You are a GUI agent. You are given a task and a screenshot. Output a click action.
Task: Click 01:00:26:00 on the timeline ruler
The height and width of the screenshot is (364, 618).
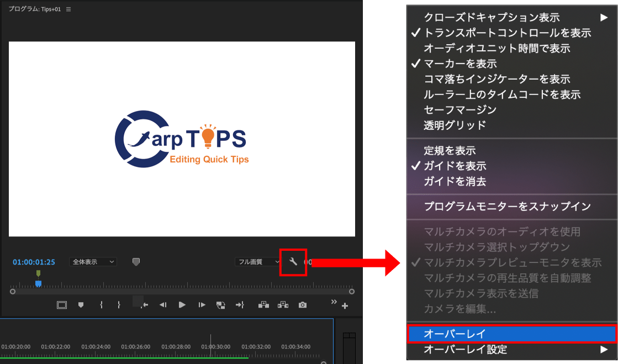tap(135, 347)
